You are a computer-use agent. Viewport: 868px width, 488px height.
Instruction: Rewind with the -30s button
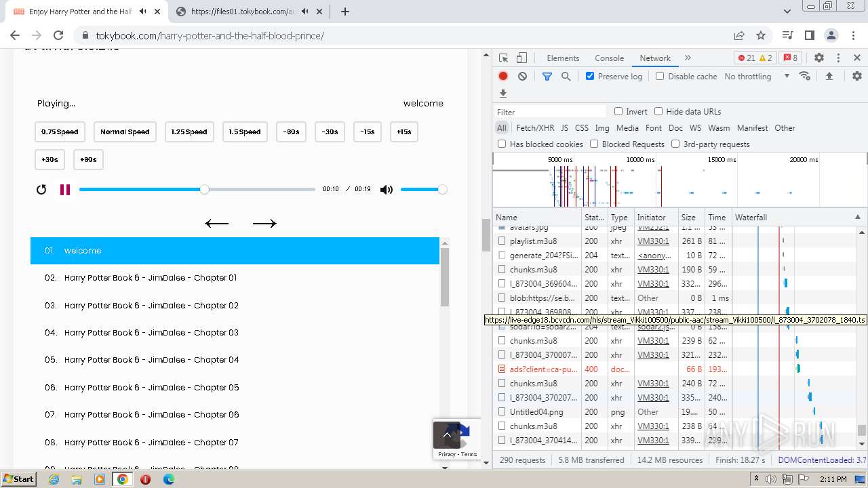[330, 132]
